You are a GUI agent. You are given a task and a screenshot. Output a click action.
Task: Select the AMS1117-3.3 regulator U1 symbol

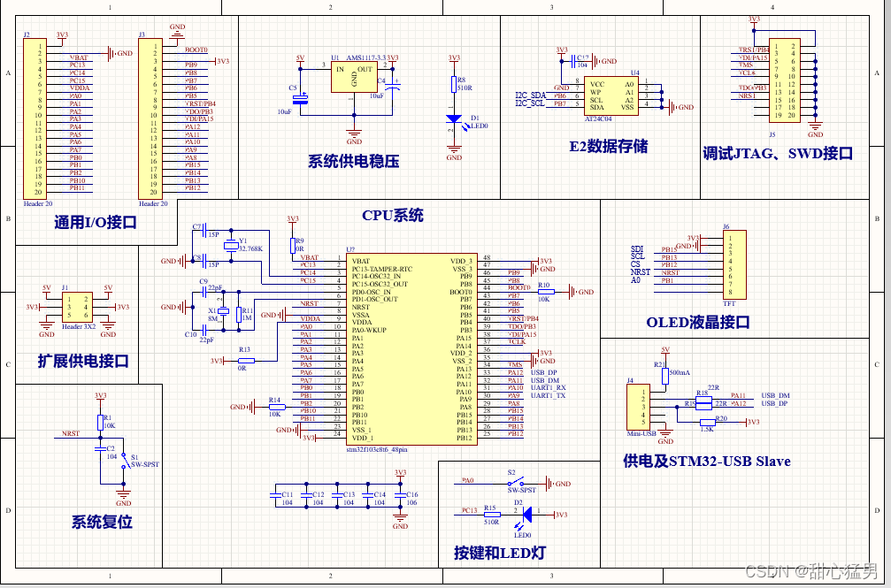(x=353, y=77)
